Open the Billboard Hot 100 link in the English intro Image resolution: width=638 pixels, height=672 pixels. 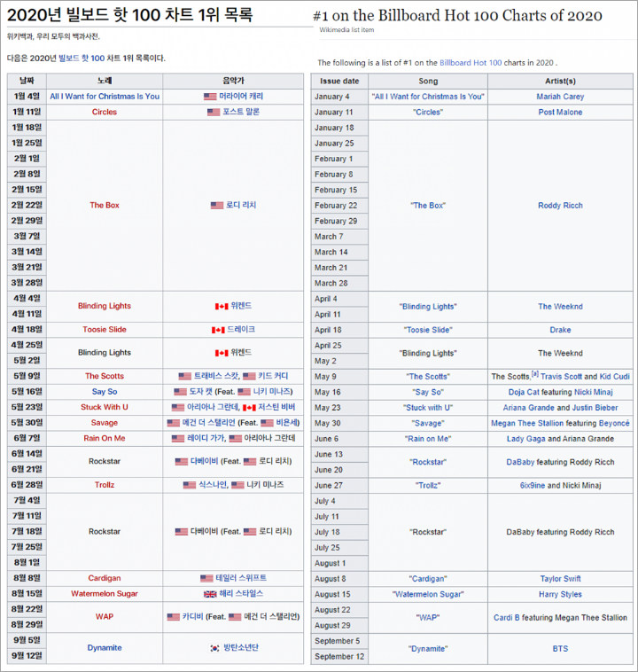(x=471, y=63)
